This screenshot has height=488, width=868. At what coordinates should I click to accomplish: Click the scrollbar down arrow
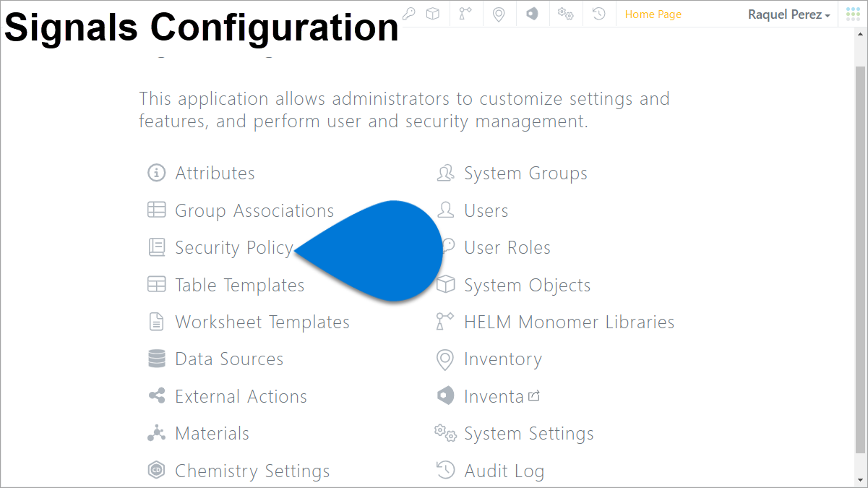860,480
